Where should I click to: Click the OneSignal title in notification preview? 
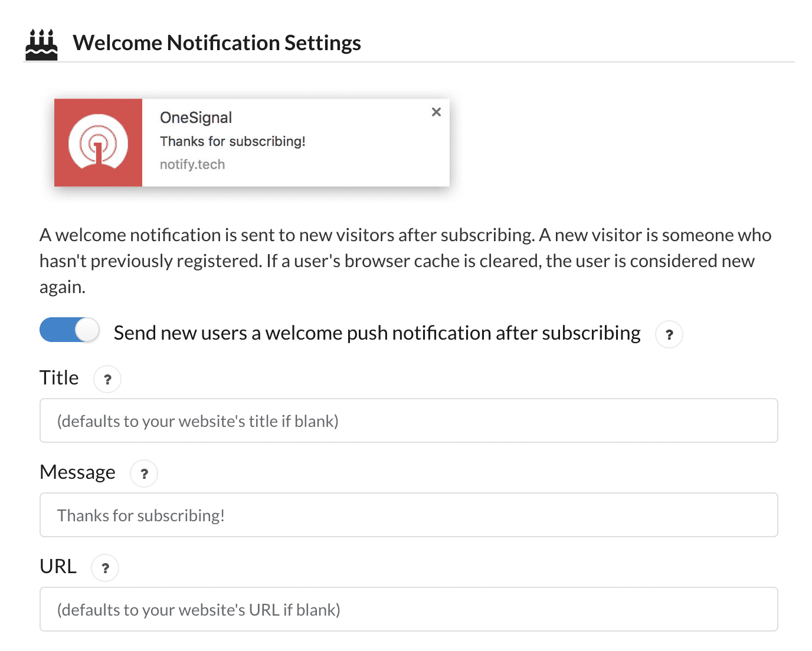tap(196, 118)
